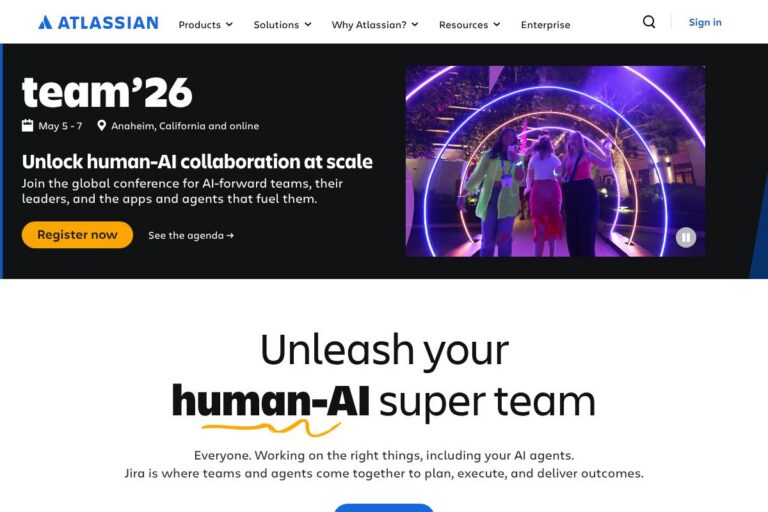This screenshot has width=768, height=512.
Task: Click the location pin icon near Anaheim
Action: (x=101, y=125)
